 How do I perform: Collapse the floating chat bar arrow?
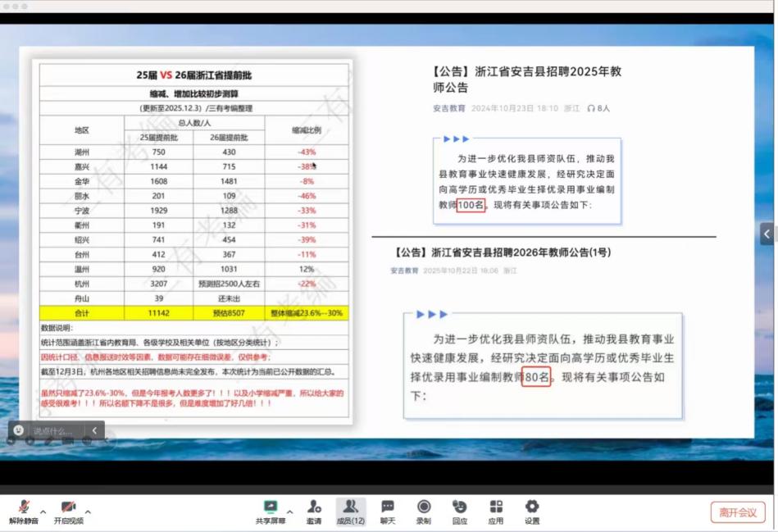(x=94, y=430)
